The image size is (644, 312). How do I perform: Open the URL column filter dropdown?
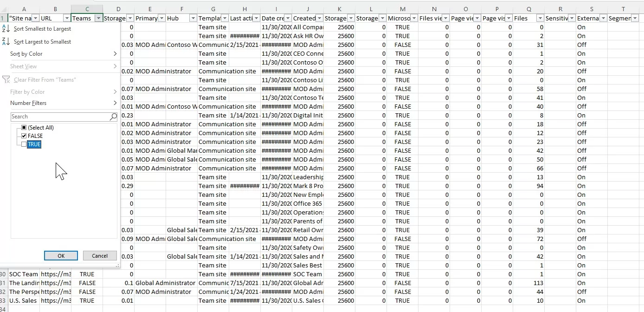[67, 18]
